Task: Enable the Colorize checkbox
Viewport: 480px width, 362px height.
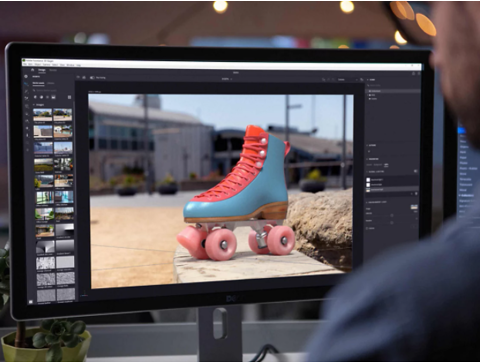Action: [367, 228]
